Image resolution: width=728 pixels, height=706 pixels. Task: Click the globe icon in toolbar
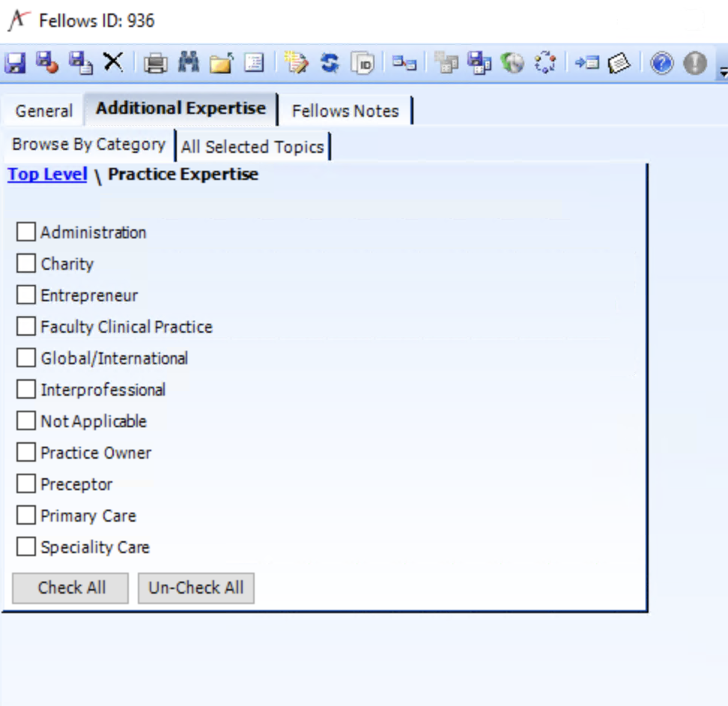pos(512,64)
